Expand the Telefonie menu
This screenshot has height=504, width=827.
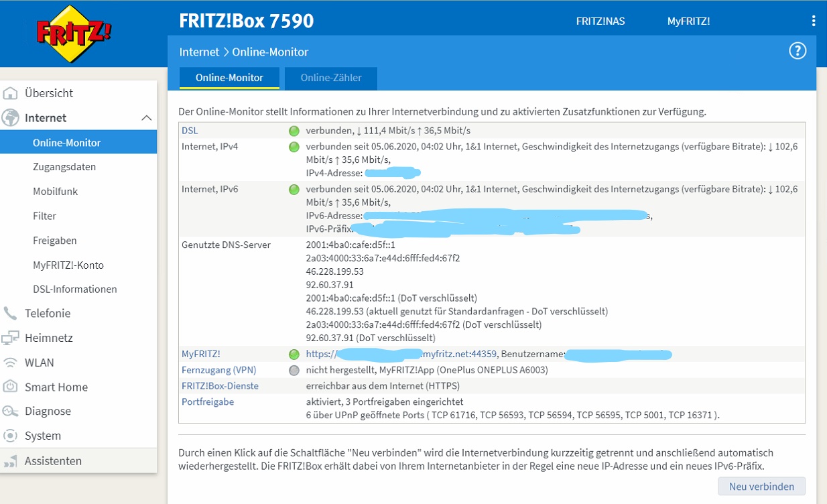point(48,313)
